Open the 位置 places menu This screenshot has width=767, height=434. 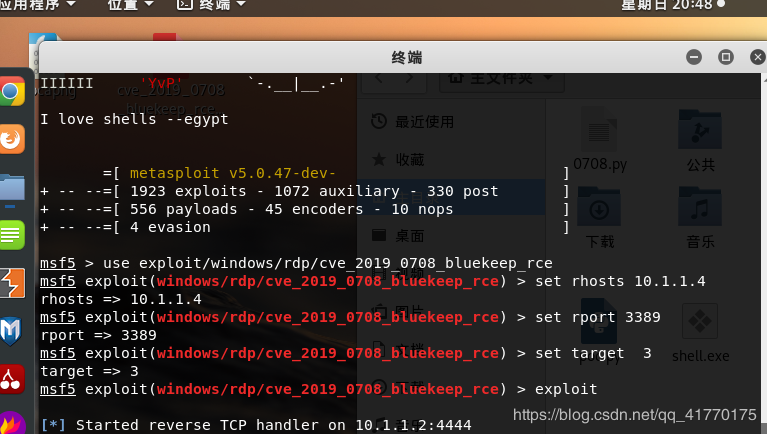131,5
